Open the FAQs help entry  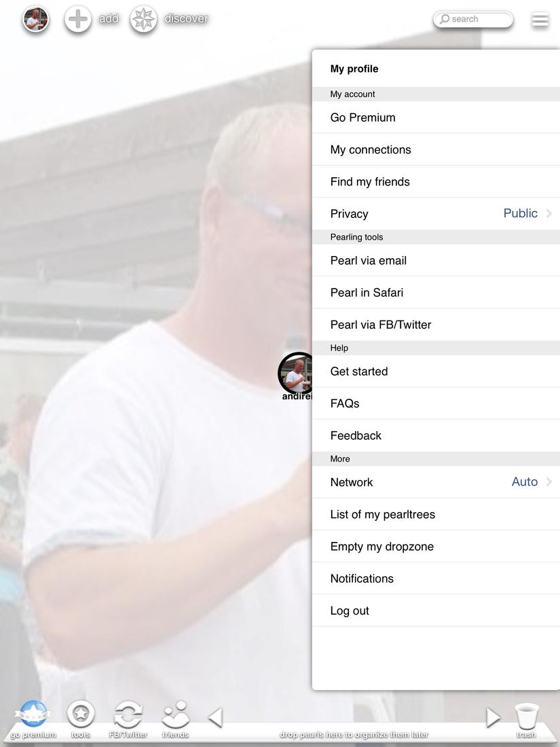436,403
